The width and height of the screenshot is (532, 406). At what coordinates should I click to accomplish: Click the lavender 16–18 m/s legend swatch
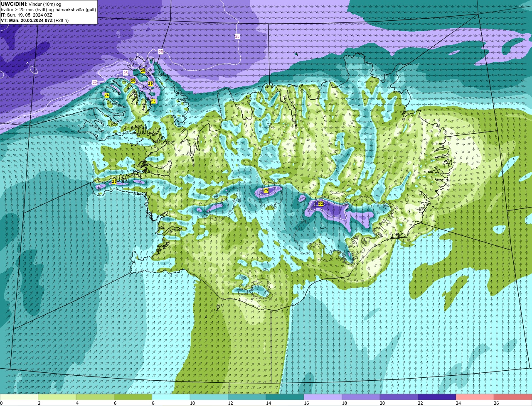(x=323, y=397)
